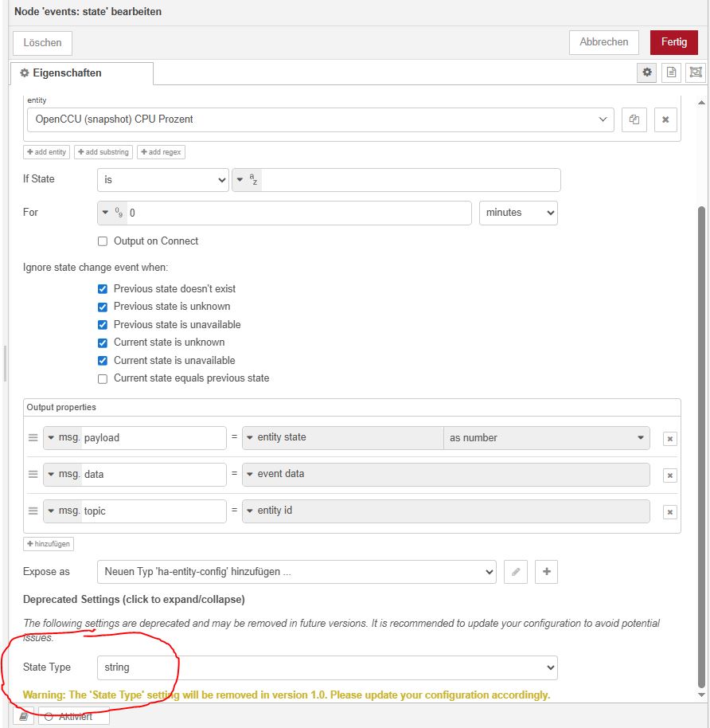
Task: Delete the msg.payload output property row
Action: (669, 439)
